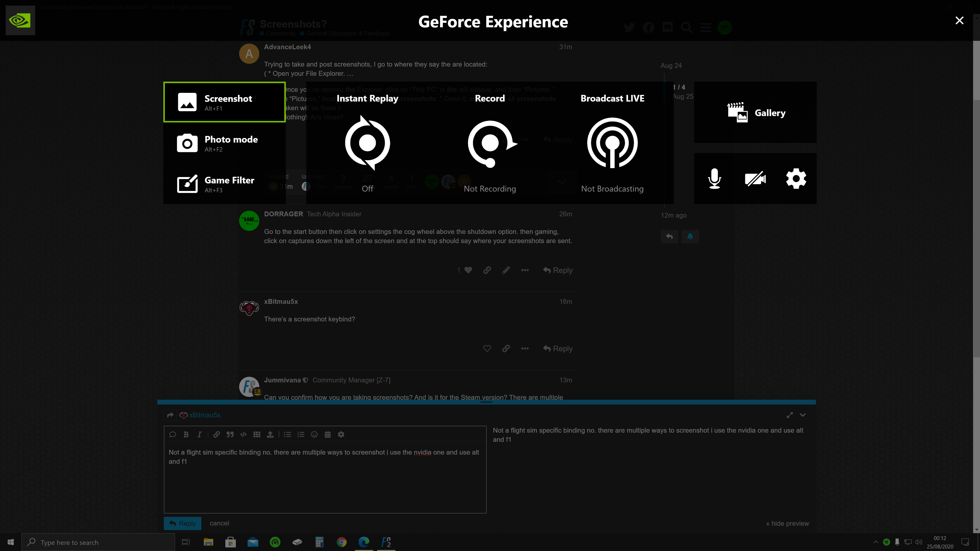Click the Instant Replay circular icon
980x551 pixels.
pyautogui.click(x=367, y=143)
